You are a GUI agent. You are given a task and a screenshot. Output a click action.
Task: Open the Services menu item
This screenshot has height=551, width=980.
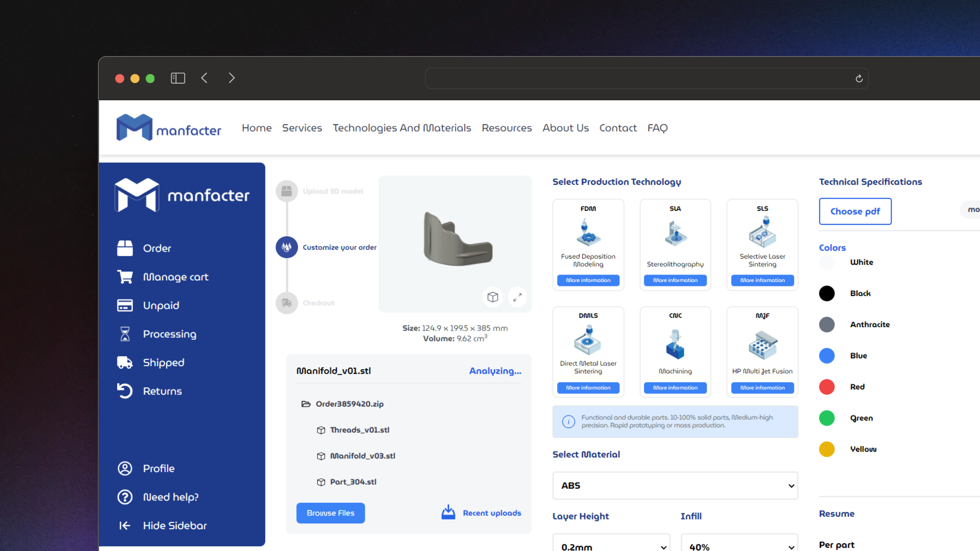click(302, 128)
